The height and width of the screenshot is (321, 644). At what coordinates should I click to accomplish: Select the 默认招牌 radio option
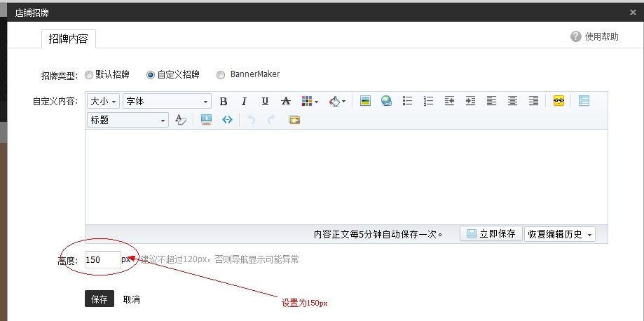tap(88, 75)
